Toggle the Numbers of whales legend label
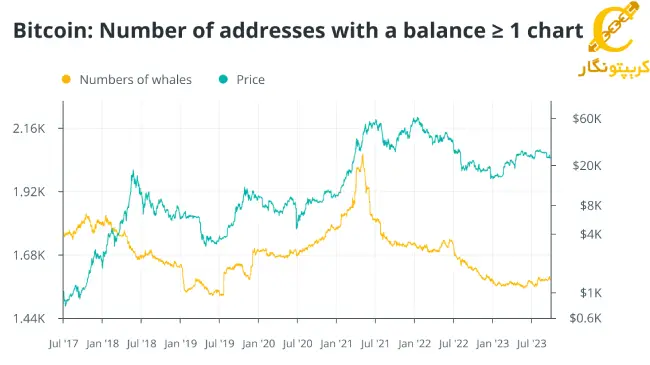Image resolution: width=650 pixels, height=365 pixels. pos(136,80)
